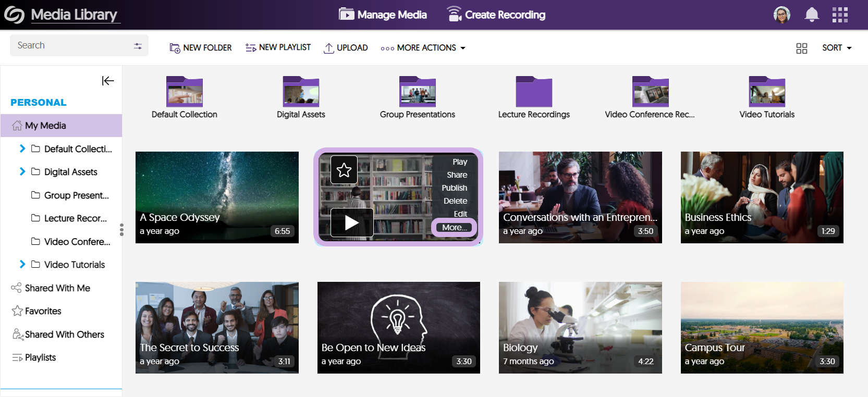Choose Delete in the video hover menu

[455, 201]
